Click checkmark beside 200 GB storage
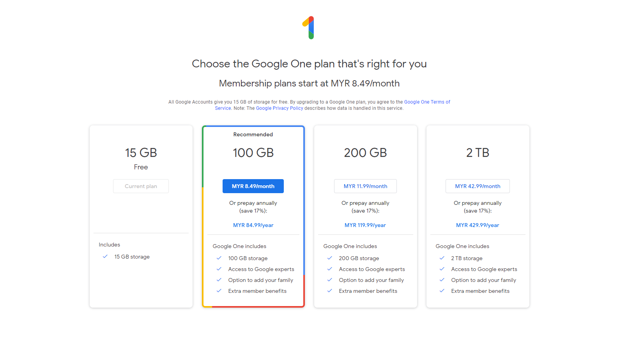The image size is (644, 338). coord(330,258)
